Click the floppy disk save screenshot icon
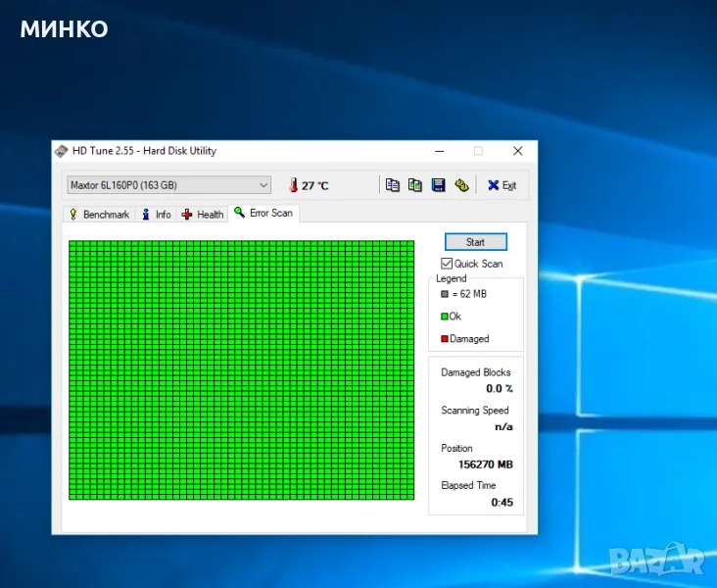The image size is (717, 588). pos(438,185)
